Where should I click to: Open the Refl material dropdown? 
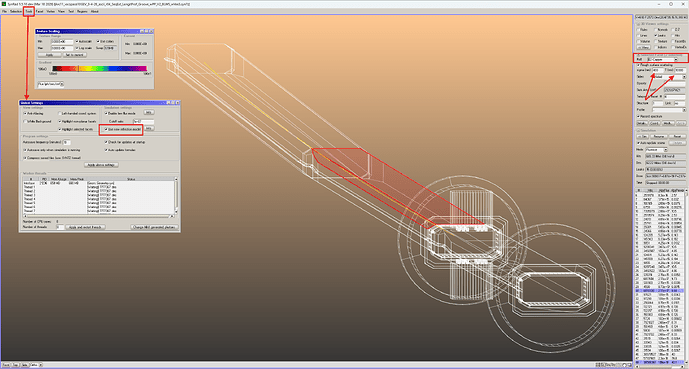point(663,59)
